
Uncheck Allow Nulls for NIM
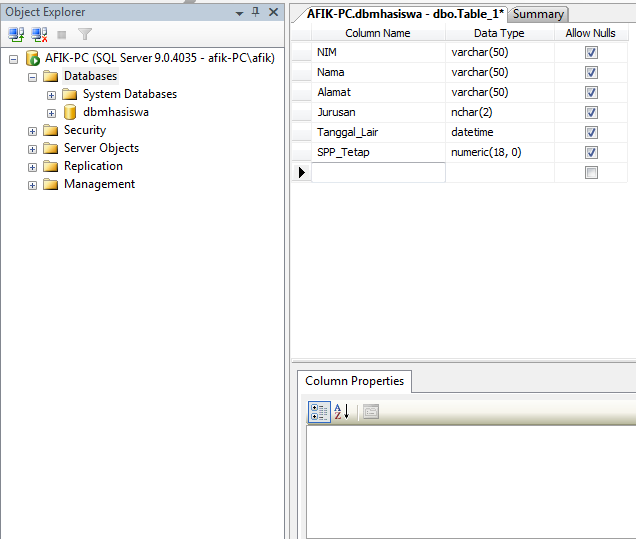pyautogui.click(x=591, y=52)
